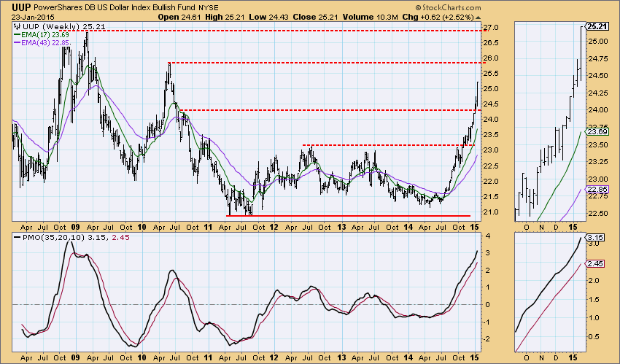Click the 23.25 label on zoomed panel axis
620x364 pixels.
click(x=597, y=161)
